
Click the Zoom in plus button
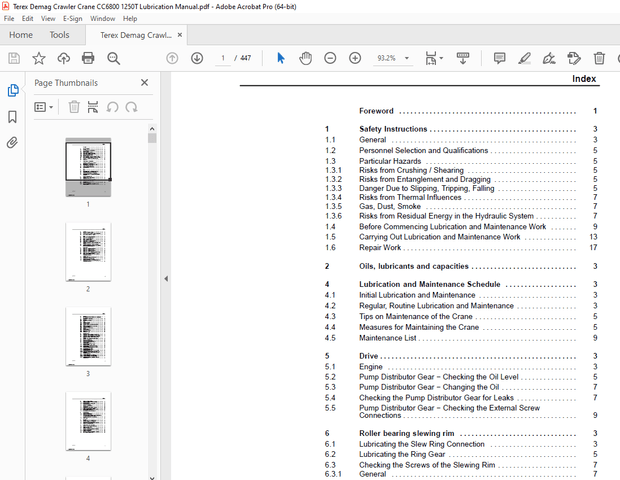[x=354, y=59]
